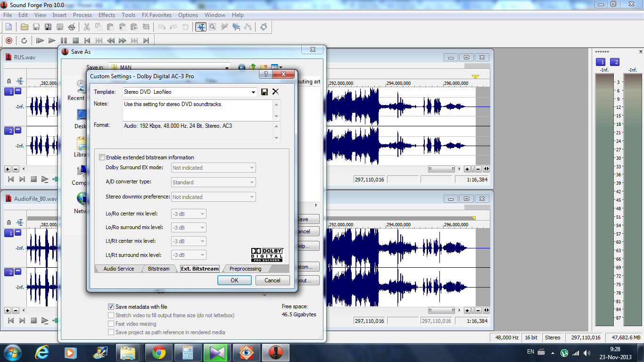Select the Envelope tool icon

(x=248, y=27)
